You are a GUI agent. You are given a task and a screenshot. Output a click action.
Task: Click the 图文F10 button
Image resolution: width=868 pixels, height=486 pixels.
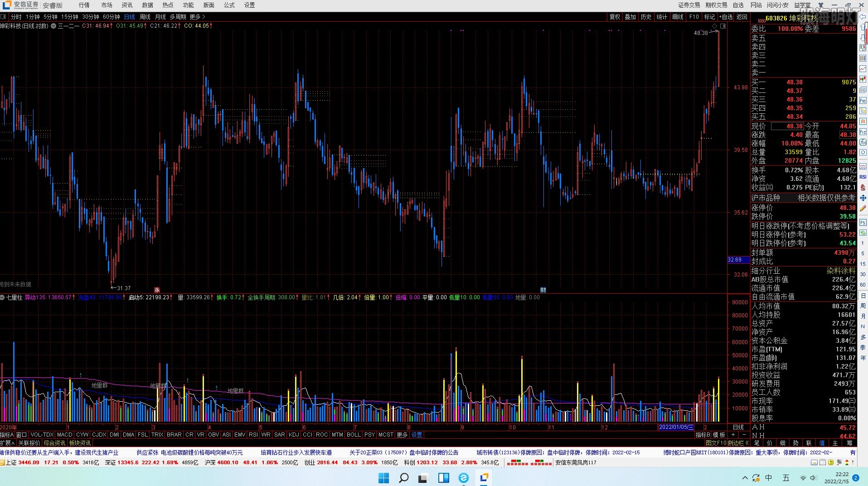(x=716, y=443)
